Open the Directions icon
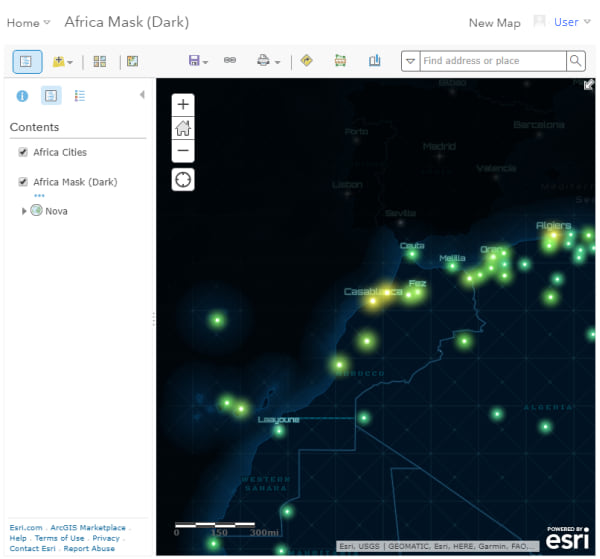 (x=307, y=60)
